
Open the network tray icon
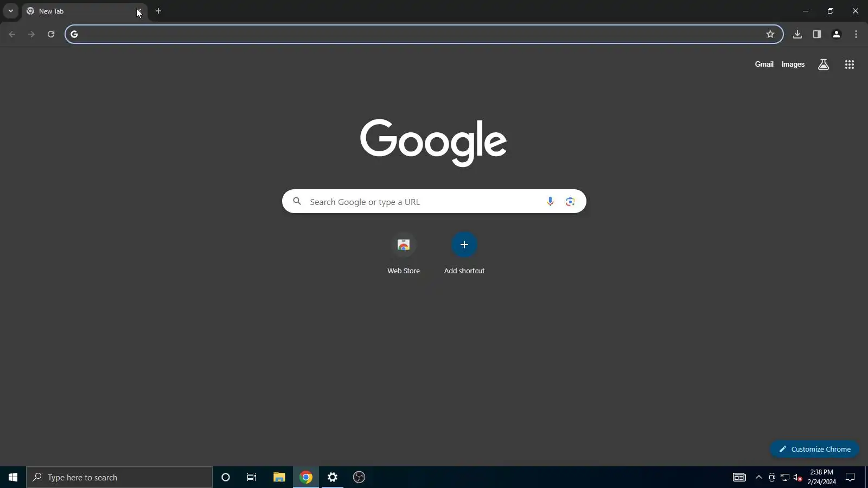pyautogui.click(x=784, y=477)
